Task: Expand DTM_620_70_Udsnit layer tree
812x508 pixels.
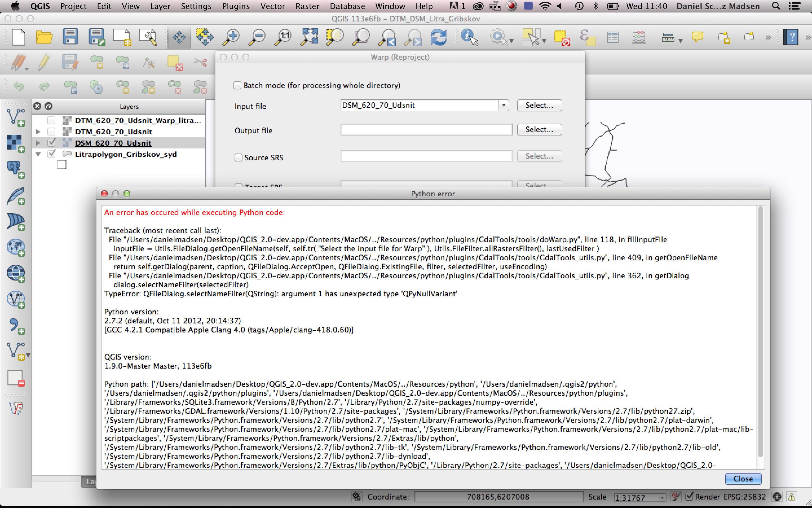Action: [38, 132]
